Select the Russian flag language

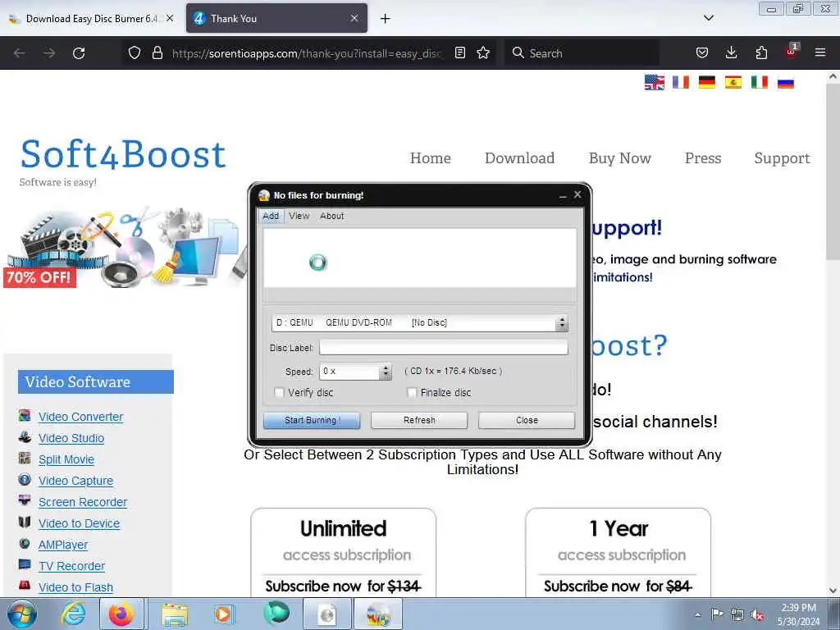[x=785, y=83]
